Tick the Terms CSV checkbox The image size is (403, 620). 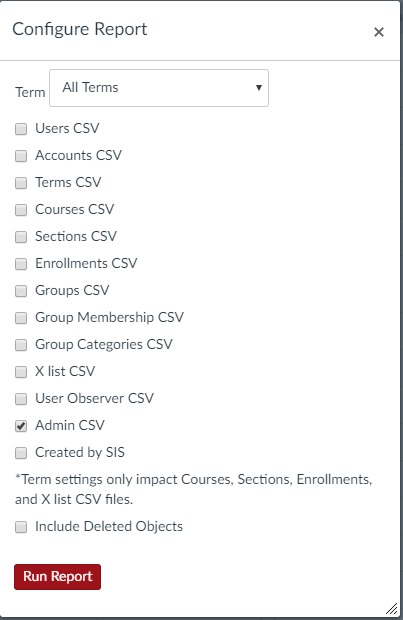pos(21,183)
